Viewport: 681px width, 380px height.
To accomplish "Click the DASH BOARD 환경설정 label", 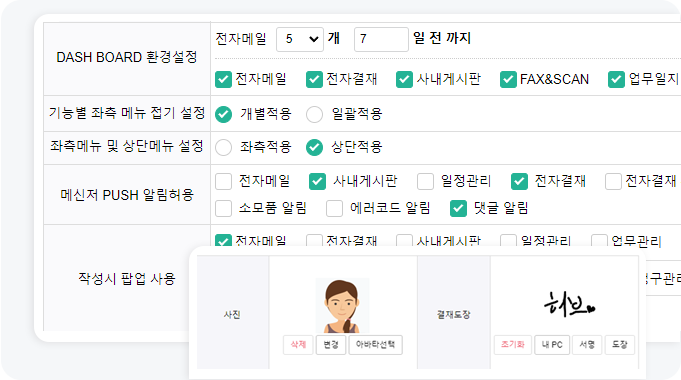I will click(x=127, y=57).
